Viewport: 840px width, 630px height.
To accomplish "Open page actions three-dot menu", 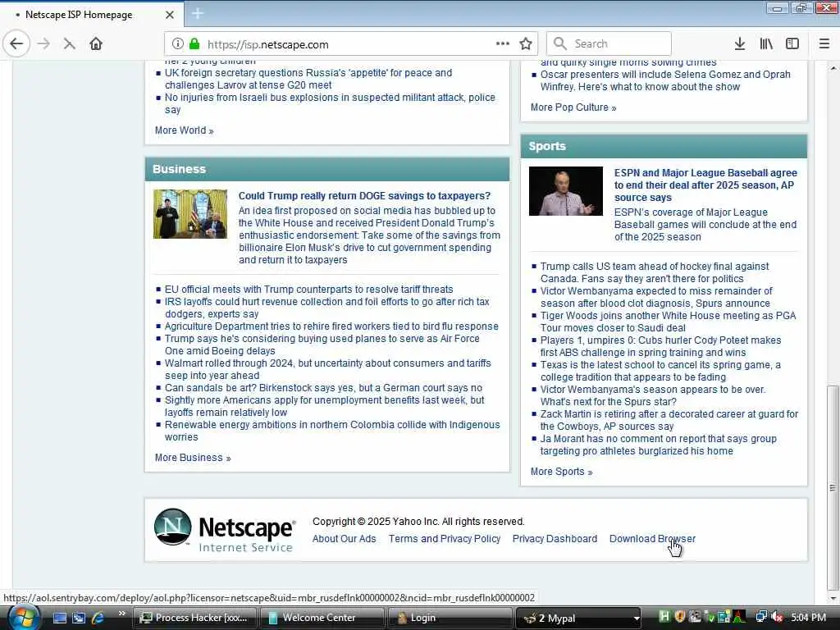I will click(x=503, y=44).
